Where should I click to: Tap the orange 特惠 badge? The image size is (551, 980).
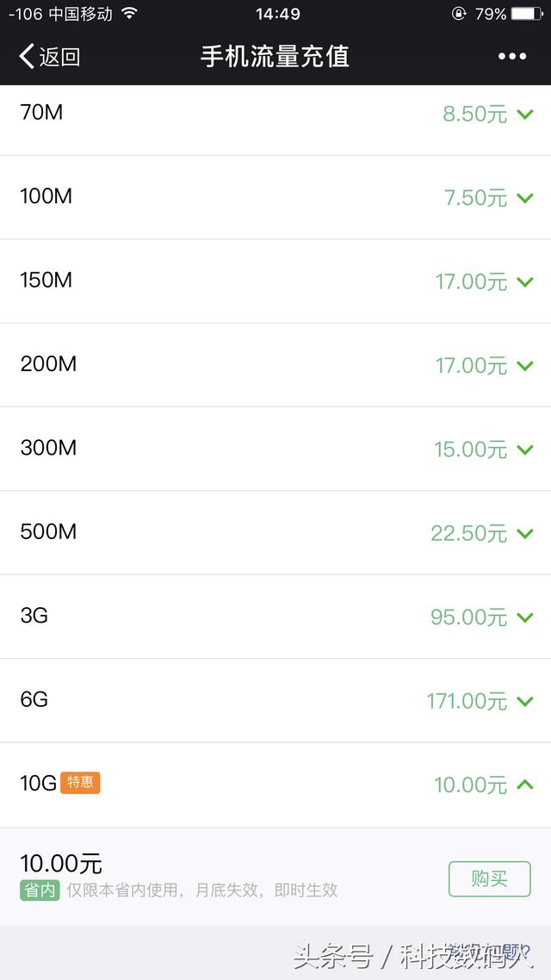click(80, 783)
